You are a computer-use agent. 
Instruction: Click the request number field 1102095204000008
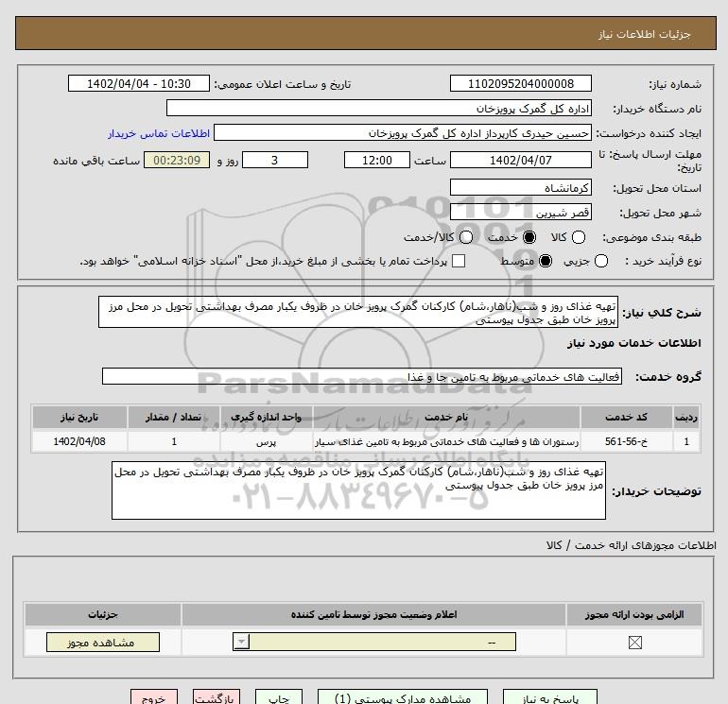click(520, 83)
